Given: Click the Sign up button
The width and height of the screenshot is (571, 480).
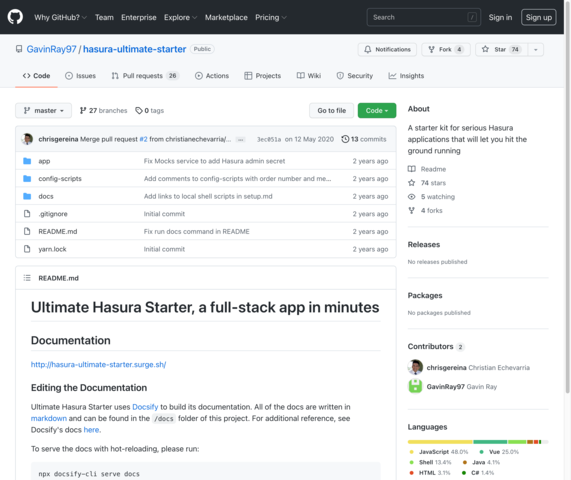Looking at the screenshot, I should coord(539,17).
